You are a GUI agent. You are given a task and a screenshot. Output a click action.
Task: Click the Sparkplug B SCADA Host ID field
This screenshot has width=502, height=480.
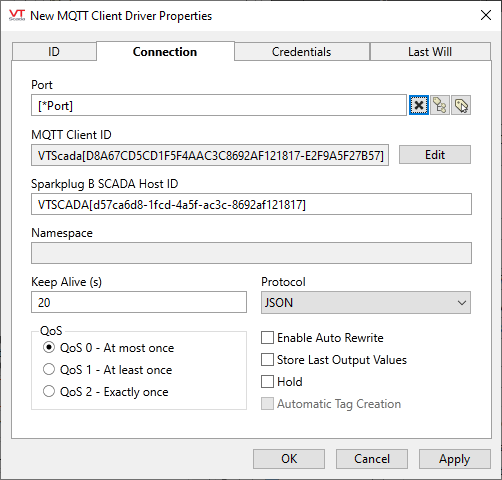(x=251, y=204)
